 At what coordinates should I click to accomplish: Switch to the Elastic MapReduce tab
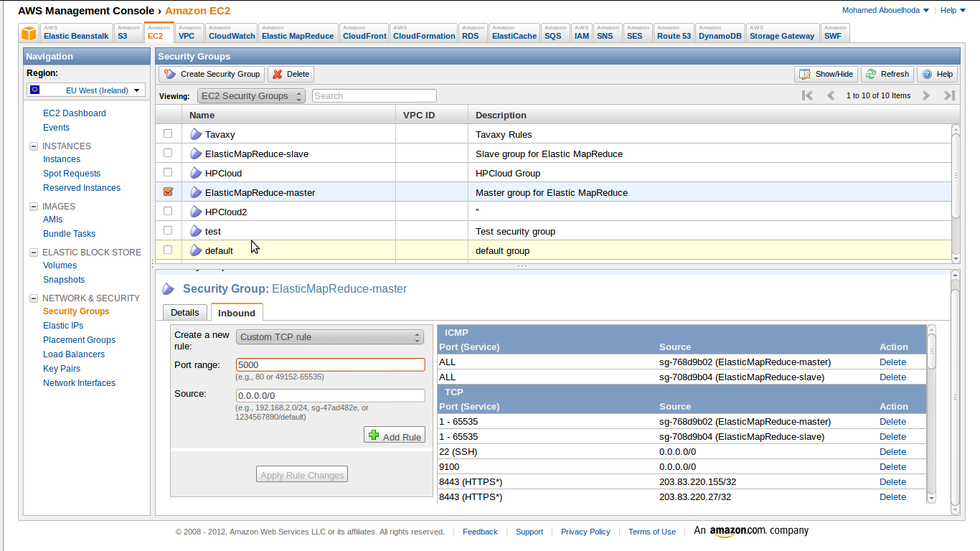(x=298, y=32)
